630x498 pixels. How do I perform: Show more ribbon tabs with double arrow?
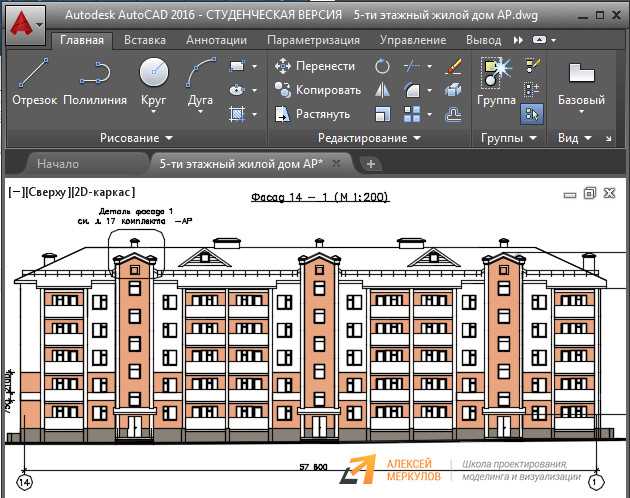click(x=518, y=40)
